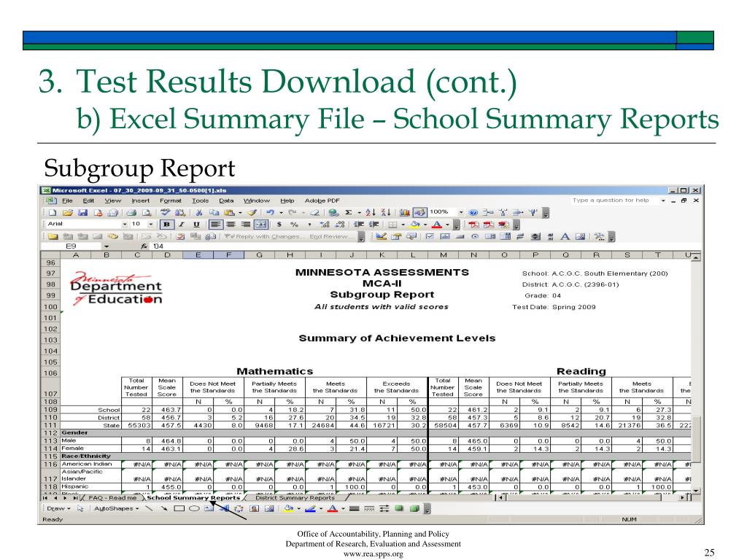Open the AutoShapes dropdown menu
747x560 pixels.
pos(116,508)
